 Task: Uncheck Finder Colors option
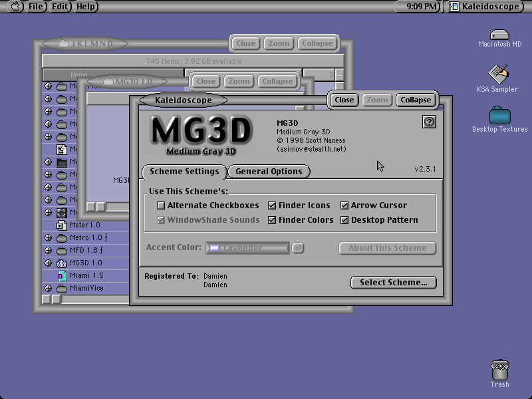[272, 220]
